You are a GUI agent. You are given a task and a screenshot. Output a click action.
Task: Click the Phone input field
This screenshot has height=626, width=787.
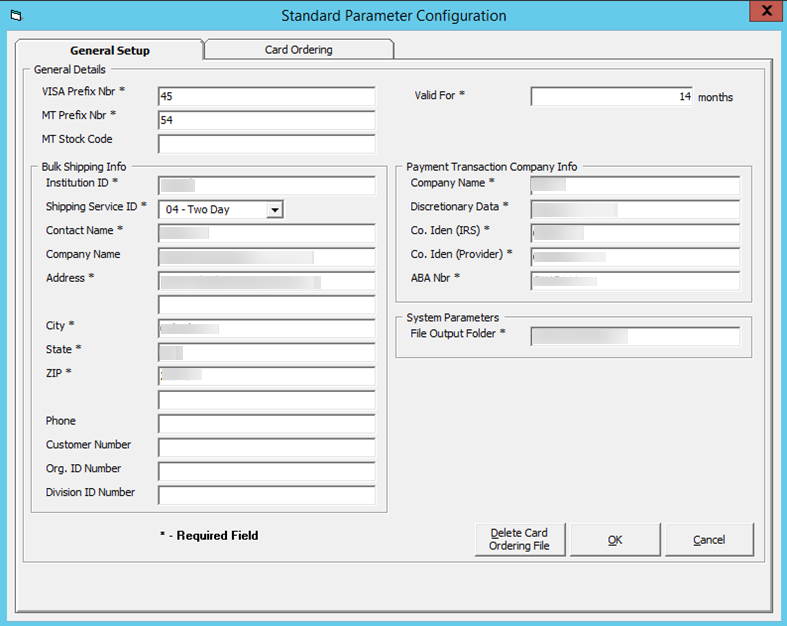point(267,424)
